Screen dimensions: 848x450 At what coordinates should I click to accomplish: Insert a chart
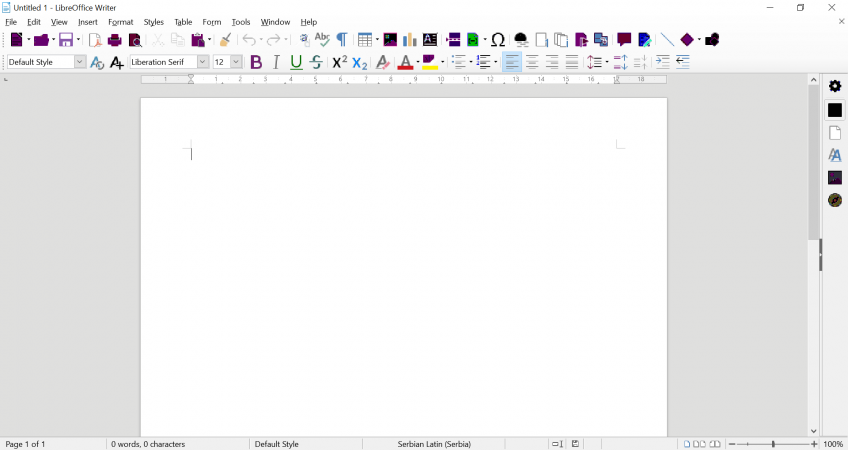[x=409, y=39]
